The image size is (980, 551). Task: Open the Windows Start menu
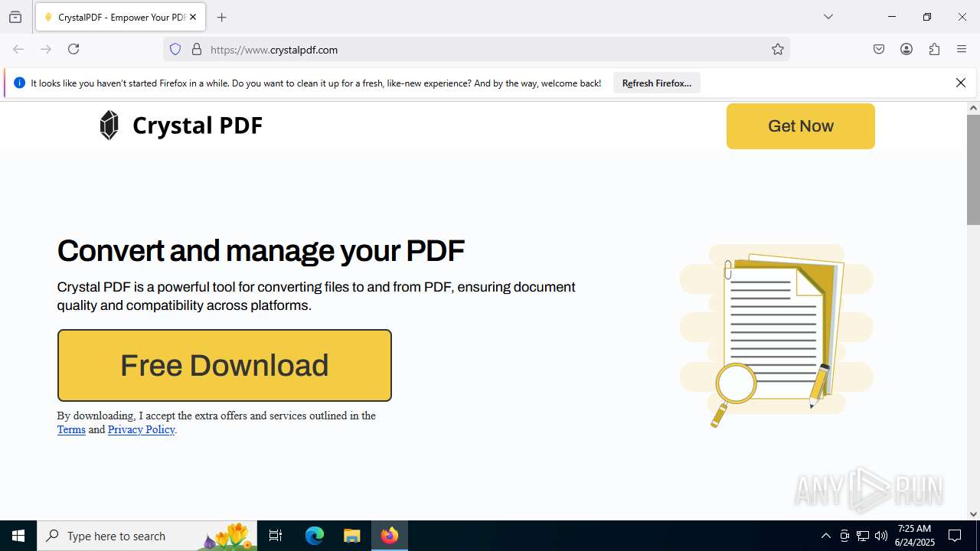point(18,536)
